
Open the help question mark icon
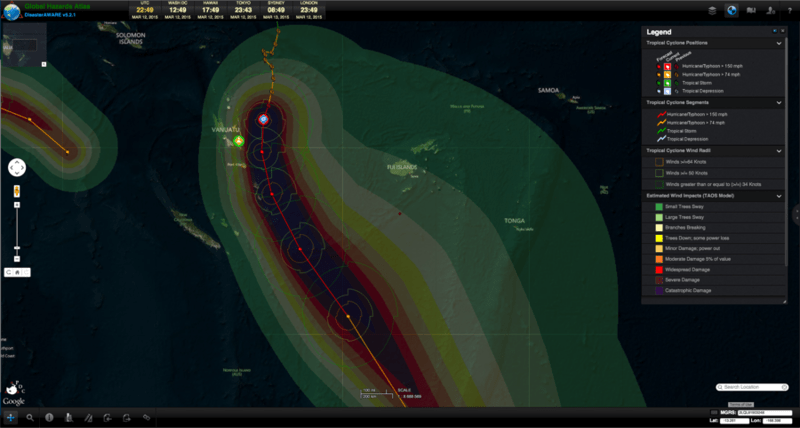[790, 10]
